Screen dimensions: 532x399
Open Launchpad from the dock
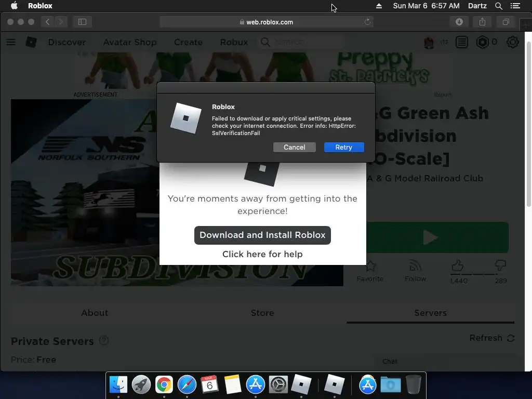(141, 384)
